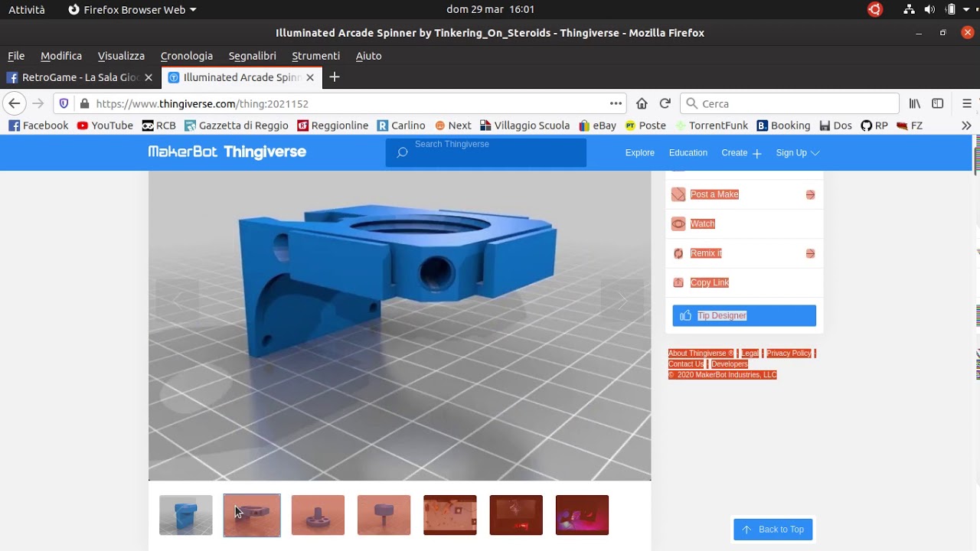Select the third spinner knob thumbnail
Screen dimensions: 980x551
[318, 515]
